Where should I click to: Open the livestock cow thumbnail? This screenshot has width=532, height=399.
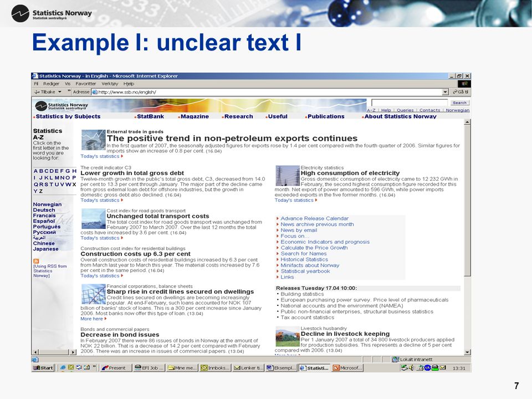click(x=288, y=336)
